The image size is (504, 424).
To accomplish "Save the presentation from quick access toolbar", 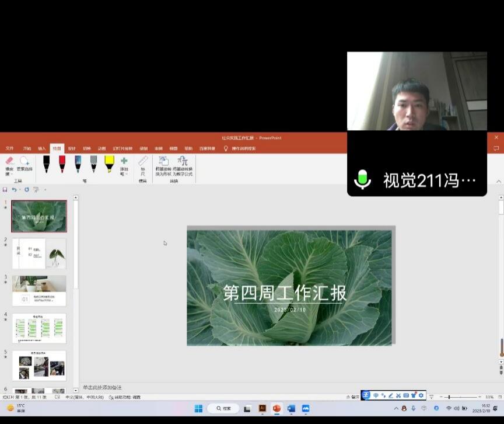I will click(5, 190).
